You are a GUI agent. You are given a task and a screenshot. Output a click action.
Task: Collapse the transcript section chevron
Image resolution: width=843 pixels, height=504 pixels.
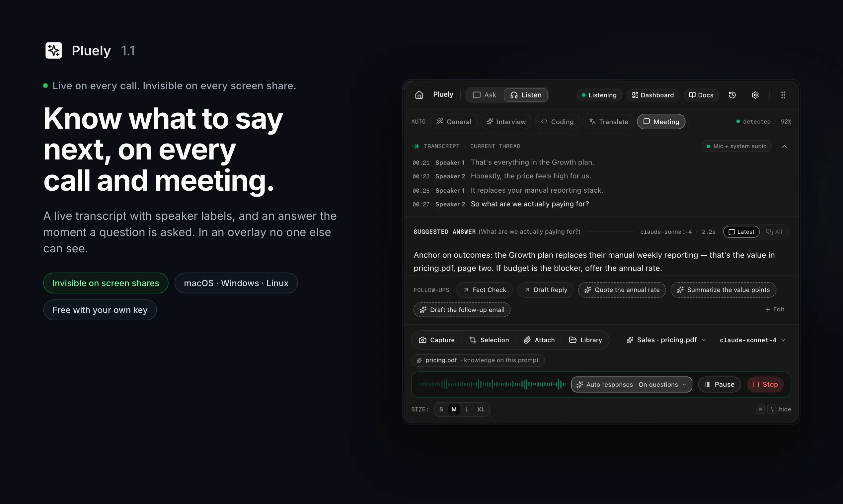click(x=784, y=146)
